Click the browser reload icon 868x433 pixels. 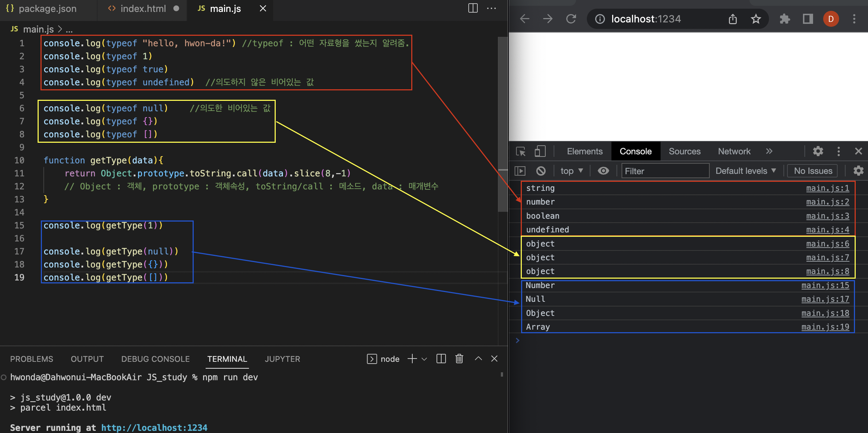point(571,19)
